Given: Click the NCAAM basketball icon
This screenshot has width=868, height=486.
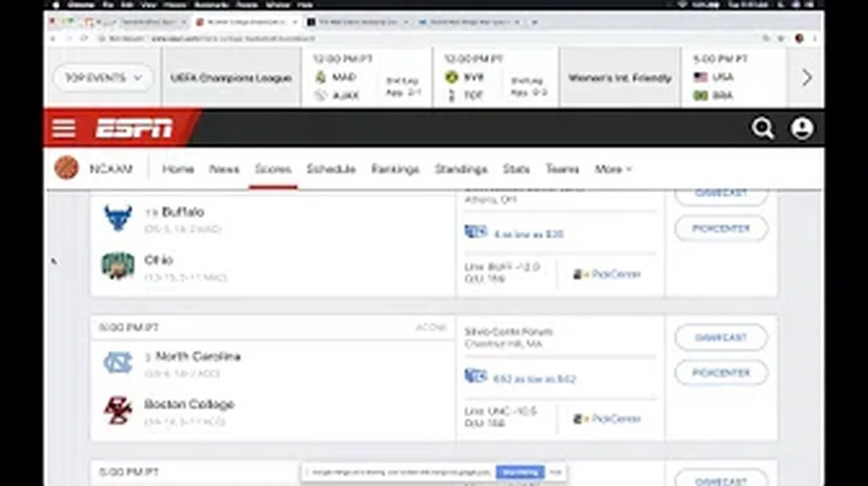Looking at the screenshot, I should pos(66,168).
